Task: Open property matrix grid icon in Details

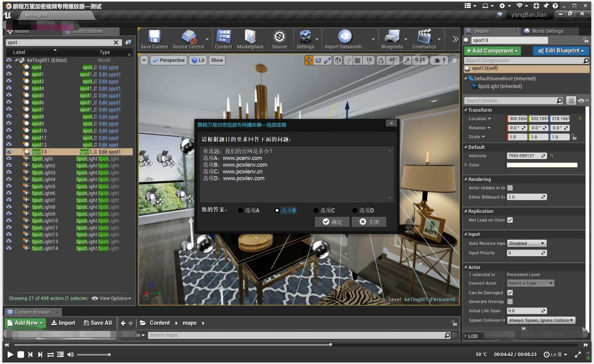Action: [571, 100]
